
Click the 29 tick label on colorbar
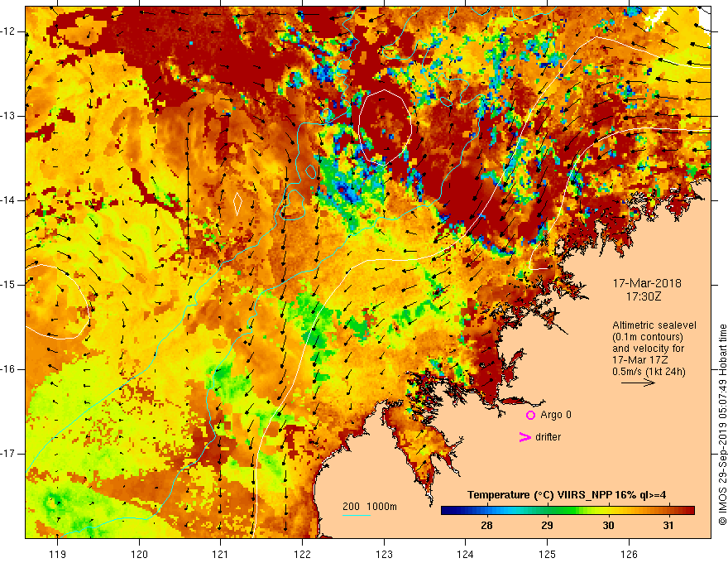[x=547, y=526]
